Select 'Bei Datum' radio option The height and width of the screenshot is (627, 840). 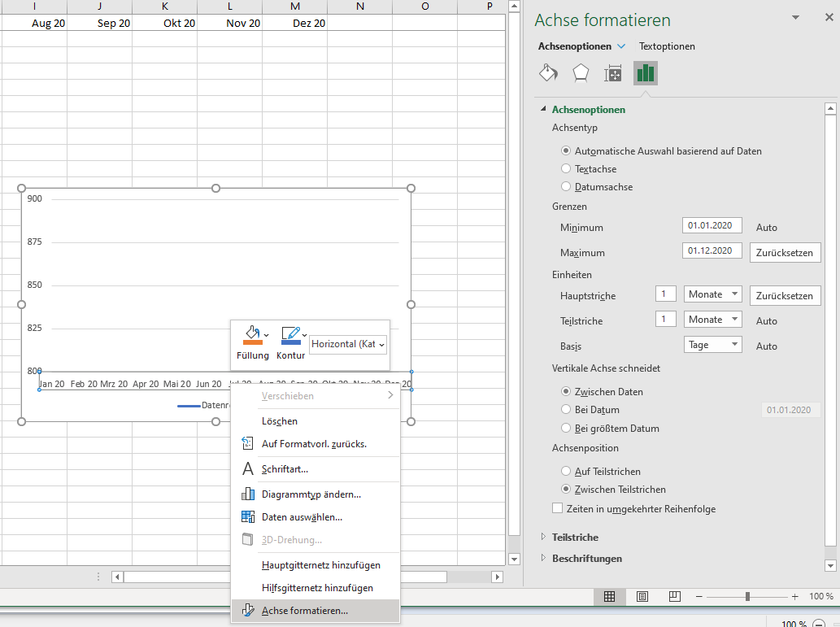click(x=566, y=409)
